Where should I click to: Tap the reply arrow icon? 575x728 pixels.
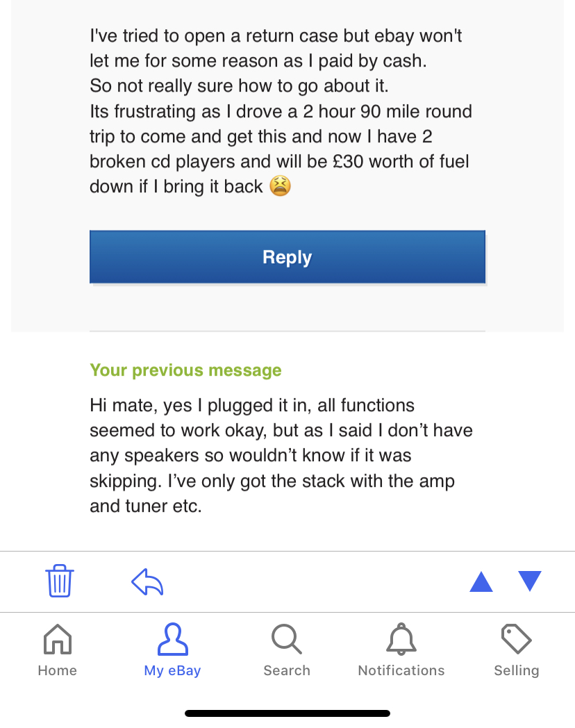[x=147, y=581]
